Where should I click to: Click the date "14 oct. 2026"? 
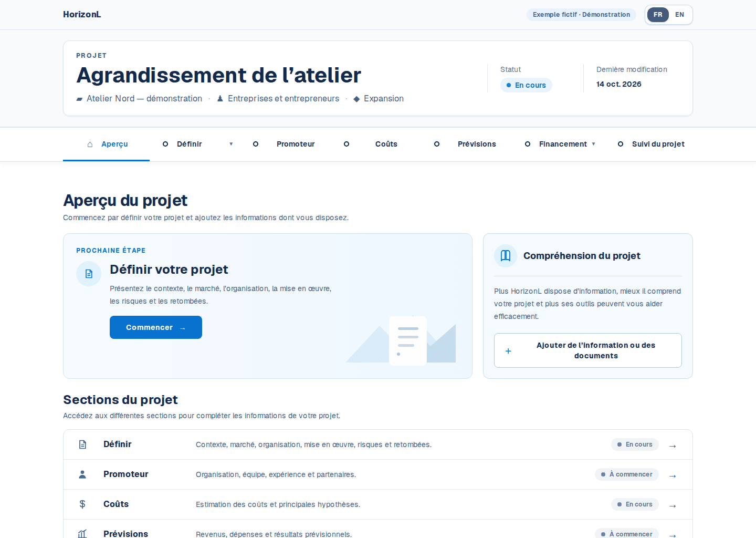pyautogui.click(x=619, y=84)
